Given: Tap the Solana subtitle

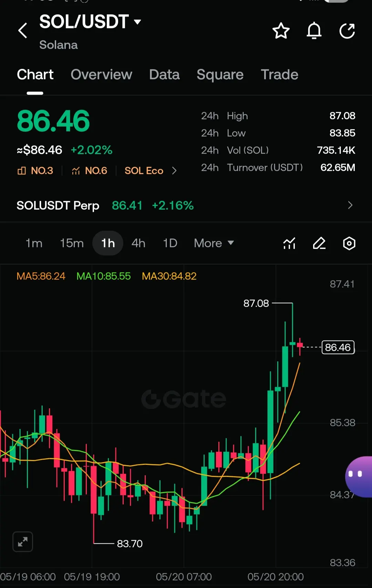Looking at the screenshot, I should 59,45.
